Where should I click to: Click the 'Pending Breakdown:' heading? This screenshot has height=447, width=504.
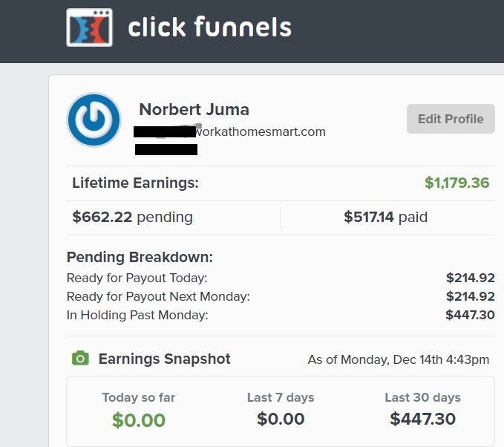(140, 257)
